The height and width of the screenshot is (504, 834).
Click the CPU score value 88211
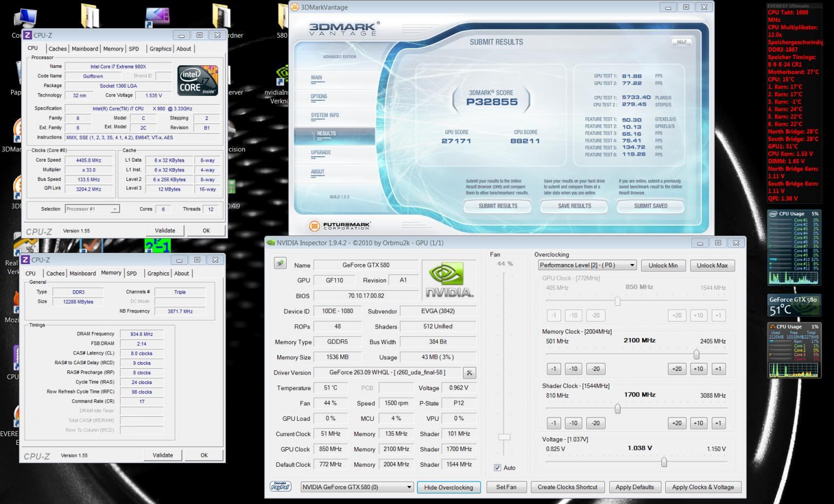pos(525,141)
